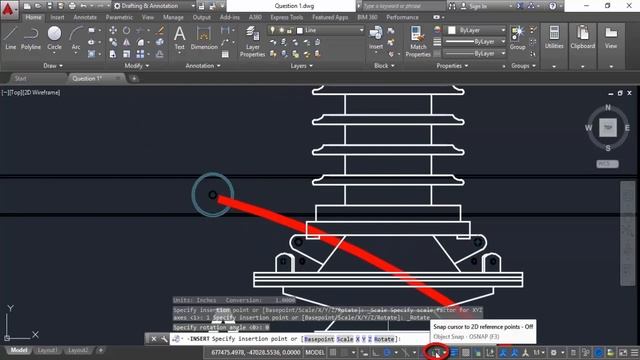Open the annotation scale 1:1 dropdown
Screen dimensions: 640x360
[538, 352]
